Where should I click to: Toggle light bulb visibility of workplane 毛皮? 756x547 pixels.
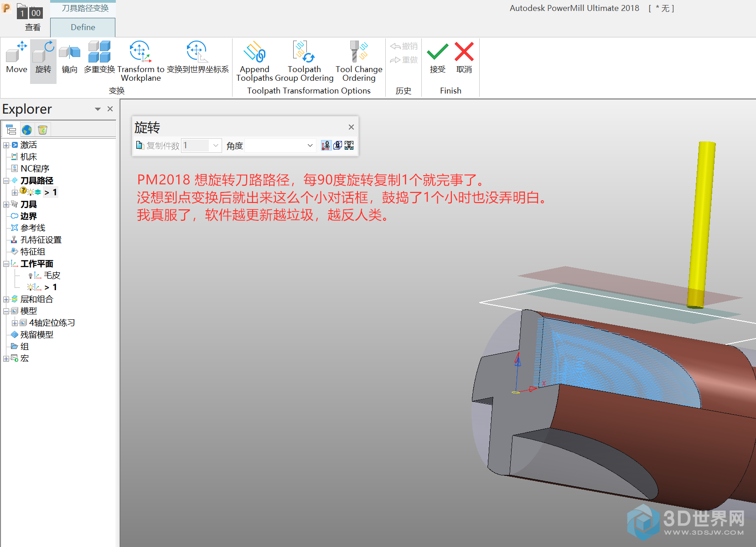tap(30, 276)
